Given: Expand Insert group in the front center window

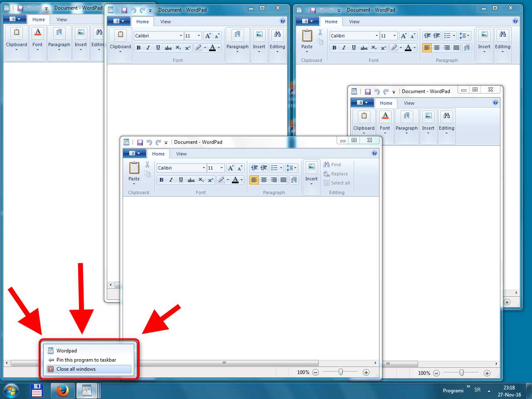Looking at the screenshot, I should 311,177.
